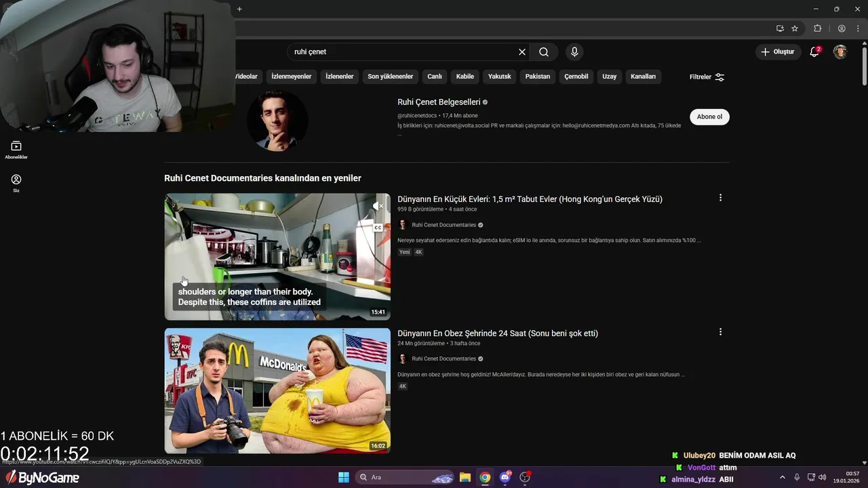Click the Oluştur create button
This screenshot has height=488, width=868.
tap(778, 52)
